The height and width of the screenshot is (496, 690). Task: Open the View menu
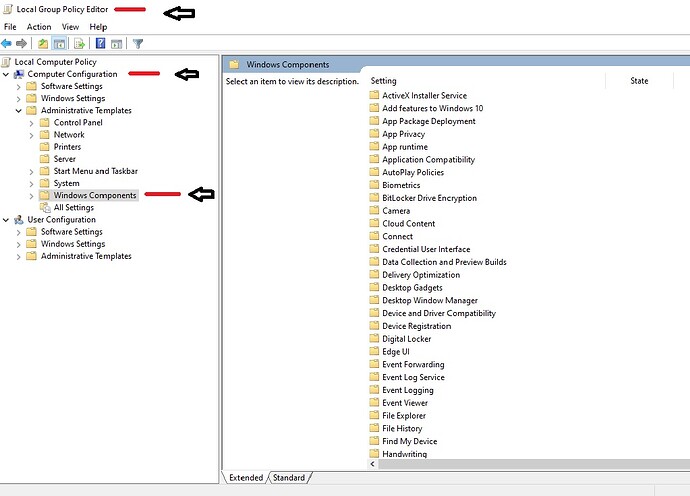[70, 27]
